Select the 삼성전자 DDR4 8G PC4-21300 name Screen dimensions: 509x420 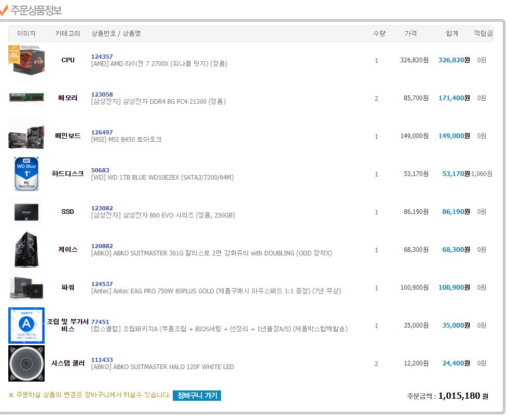coord(158,102)
